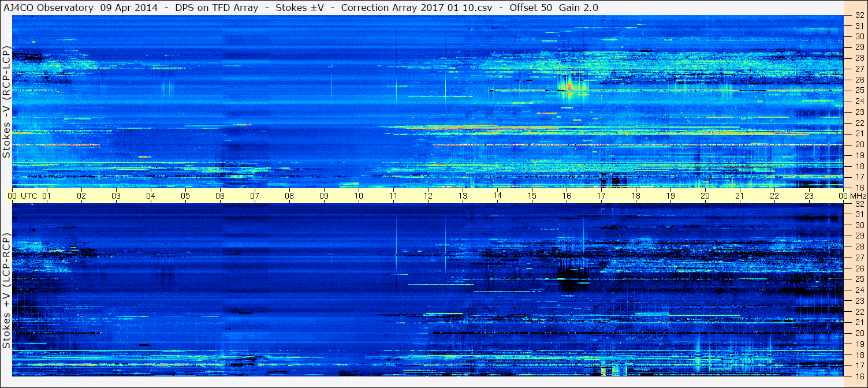Click the Stokes +V (LCP-RCP) axis label
This screenshot has height=388, width=868.
[6, 291]
